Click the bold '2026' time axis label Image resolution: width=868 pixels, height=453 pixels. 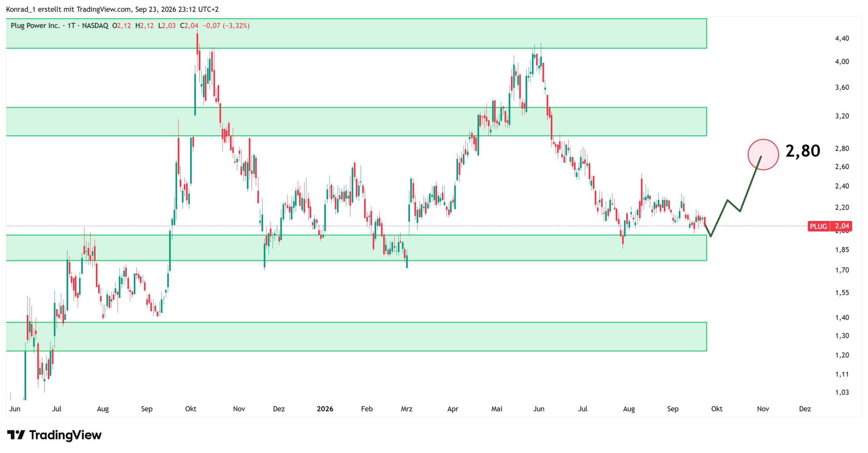coord(324,409)
